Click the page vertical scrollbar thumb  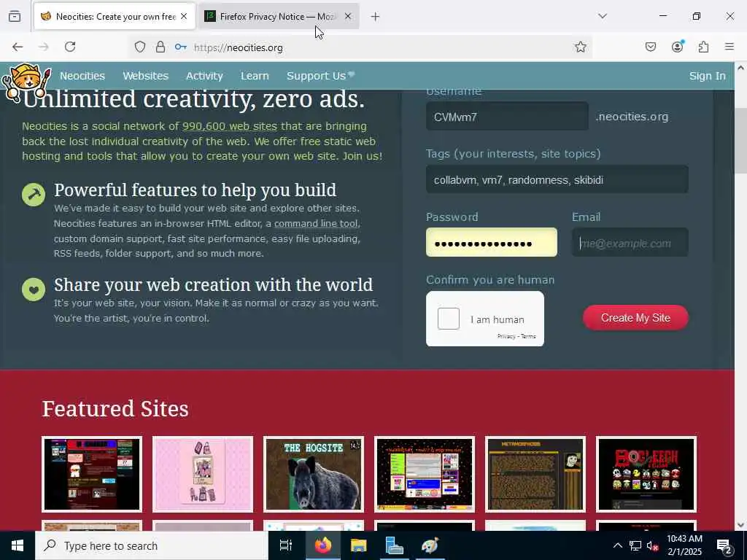740,141
